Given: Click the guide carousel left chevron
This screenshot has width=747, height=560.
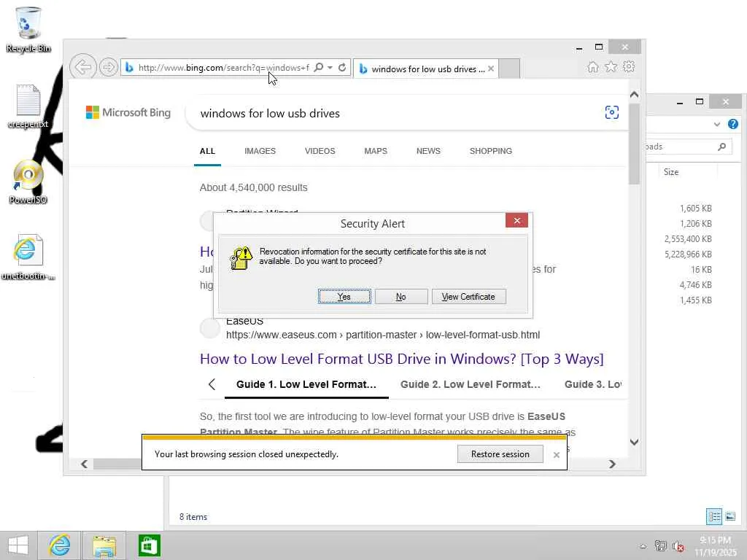Looking at the screenshot, I should tap(212, 384).
